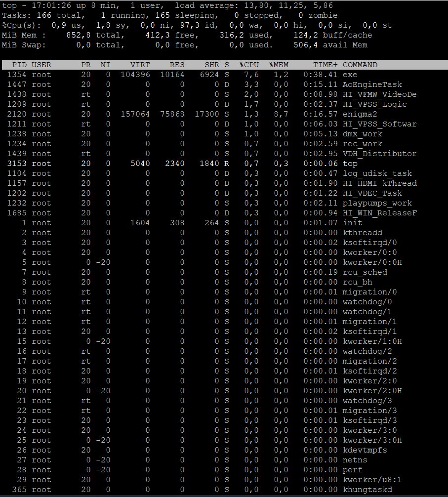Select the kdevtmpfs process name
Screen dimensions: 448x497
point(365,450)
